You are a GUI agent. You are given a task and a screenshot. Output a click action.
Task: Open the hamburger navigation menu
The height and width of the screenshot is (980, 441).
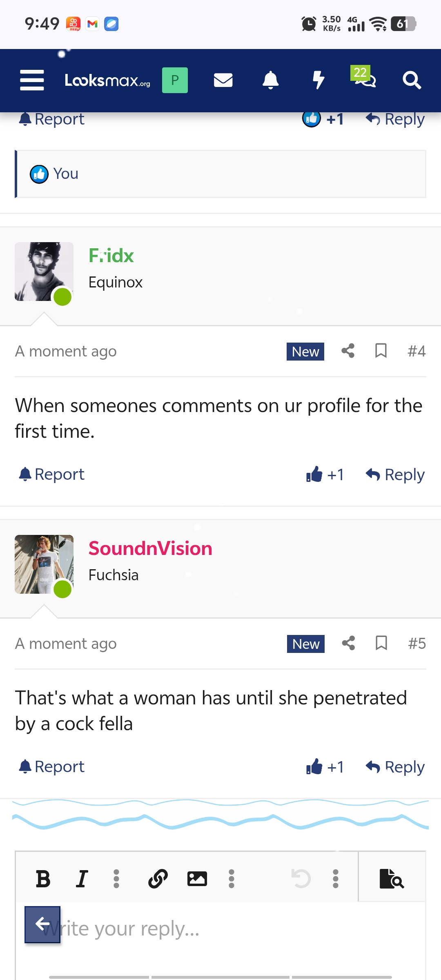32,80
